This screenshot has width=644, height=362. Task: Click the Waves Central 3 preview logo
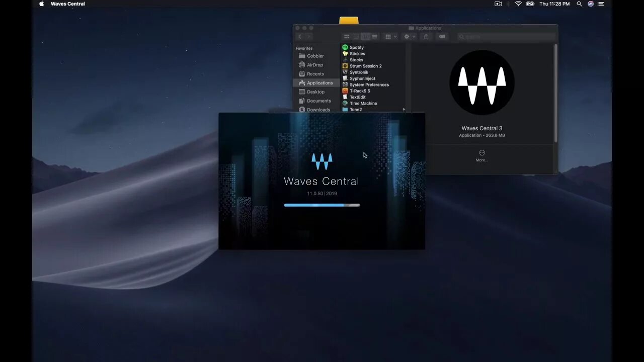[x=482, y=82]
